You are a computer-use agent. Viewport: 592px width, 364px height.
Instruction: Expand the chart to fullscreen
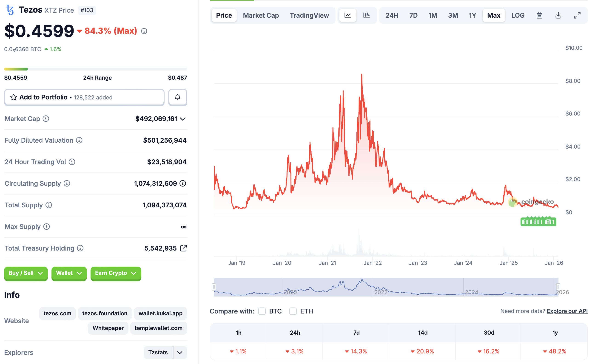click(x=577, y=15)
